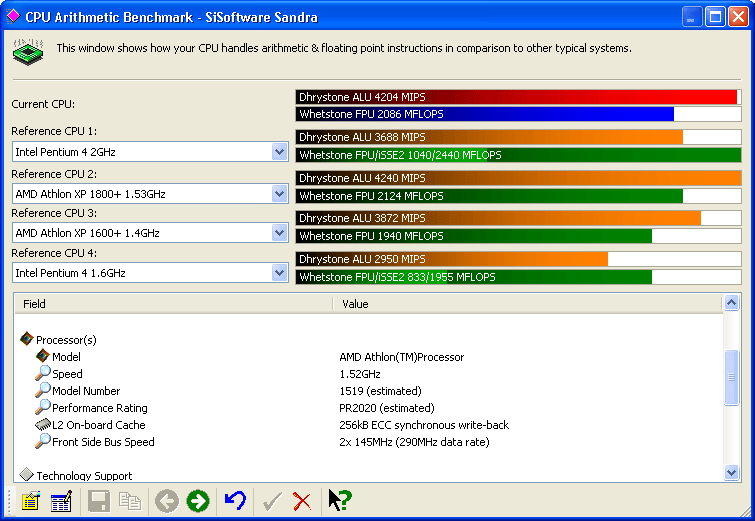Click the Current CPU label
Image resolution: width=755 pixels, height=521 pixels.
(43, 104)
